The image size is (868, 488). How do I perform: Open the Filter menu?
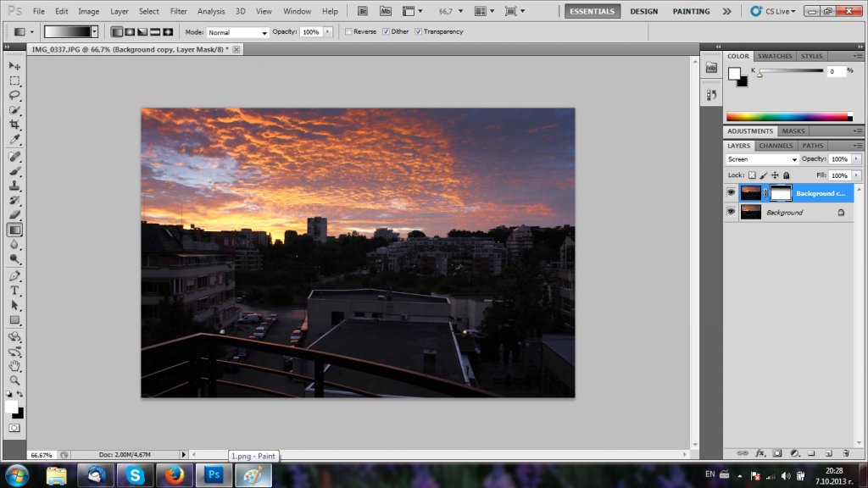(178, 11)
